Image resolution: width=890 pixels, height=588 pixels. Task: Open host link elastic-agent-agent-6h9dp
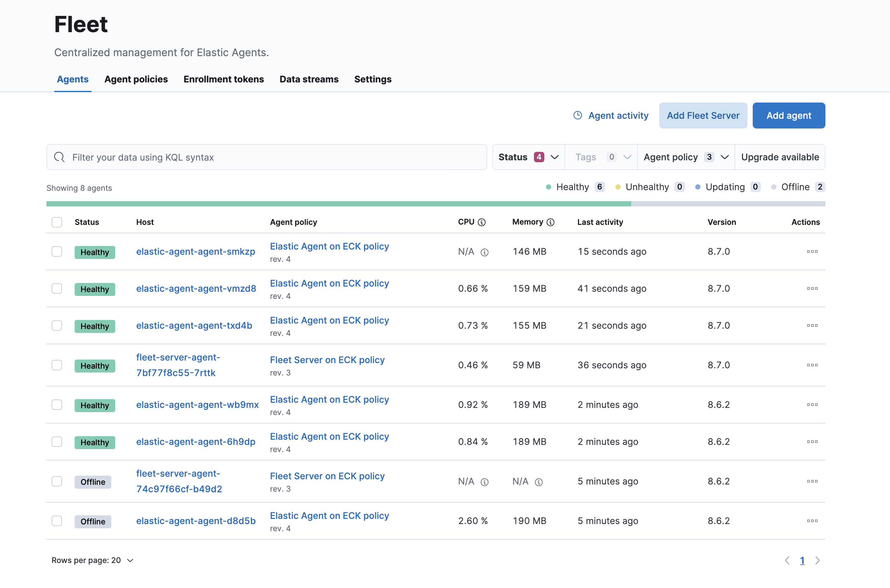(x=195, y=442)
